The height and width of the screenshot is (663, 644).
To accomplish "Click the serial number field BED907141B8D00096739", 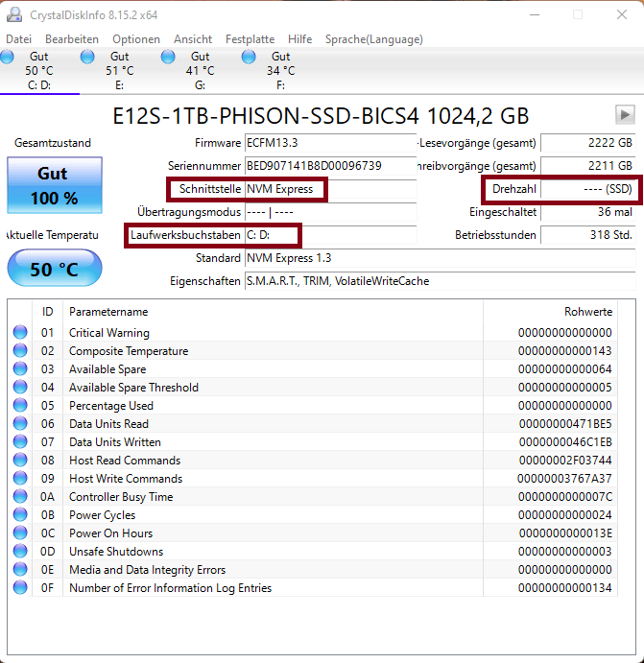I will click(331, 166).
